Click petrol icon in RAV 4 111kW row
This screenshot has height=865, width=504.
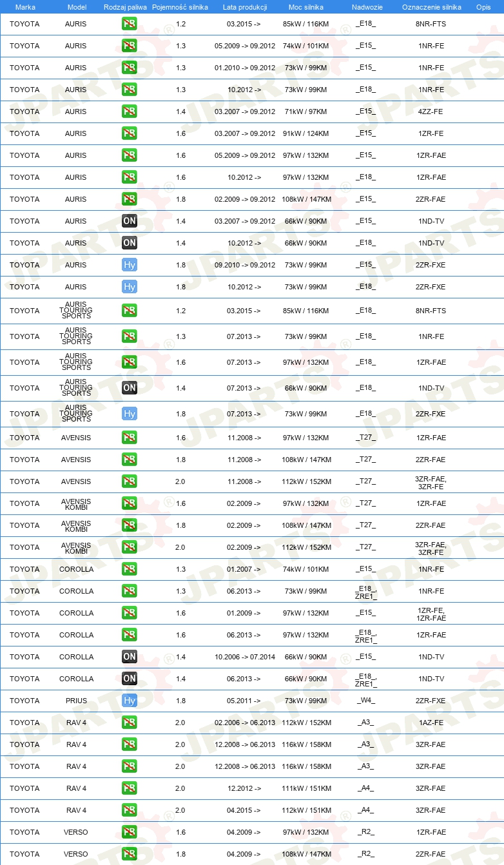click(130, 788)
